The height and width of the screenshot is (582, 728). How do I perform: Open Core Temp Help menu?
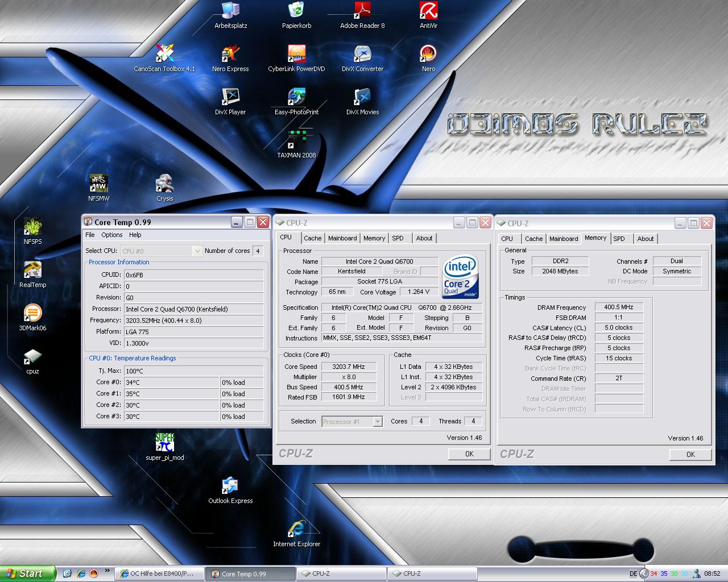point(135,235)
